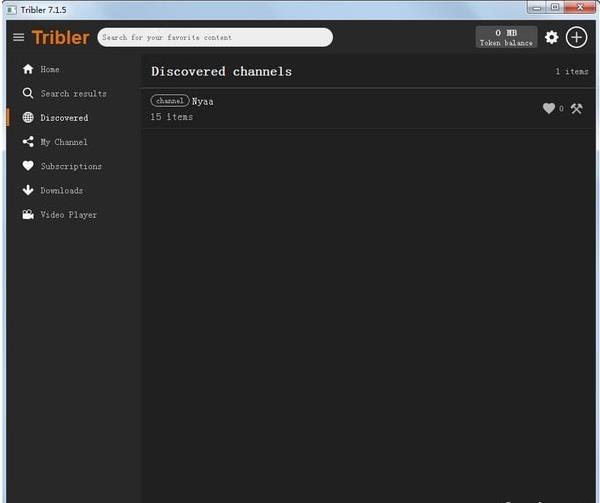Click the channel tag badge beside Nyaa
600x503 pixels.
coord(170,101)
